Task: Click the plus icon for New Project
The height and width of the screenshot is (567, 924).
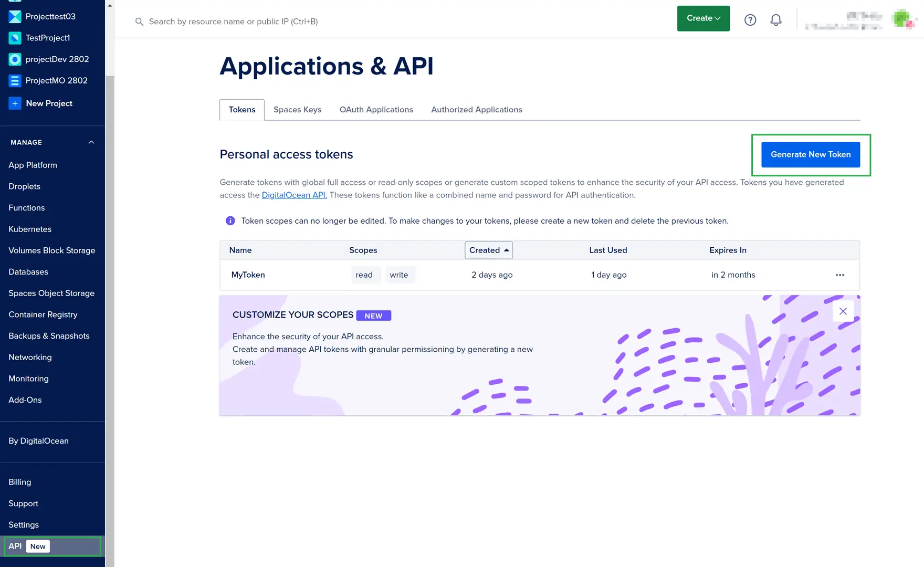Action: (15, 103)
